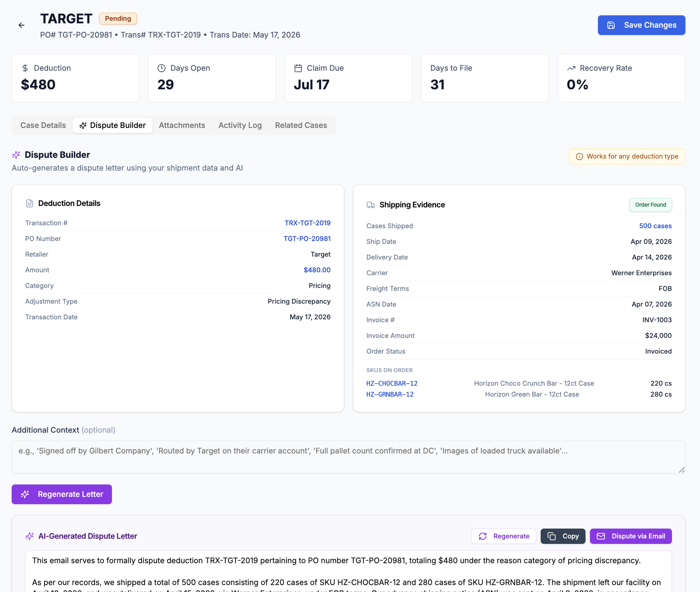Click the $480.00 amount value
700x592 pixels.
pos(317,270)
